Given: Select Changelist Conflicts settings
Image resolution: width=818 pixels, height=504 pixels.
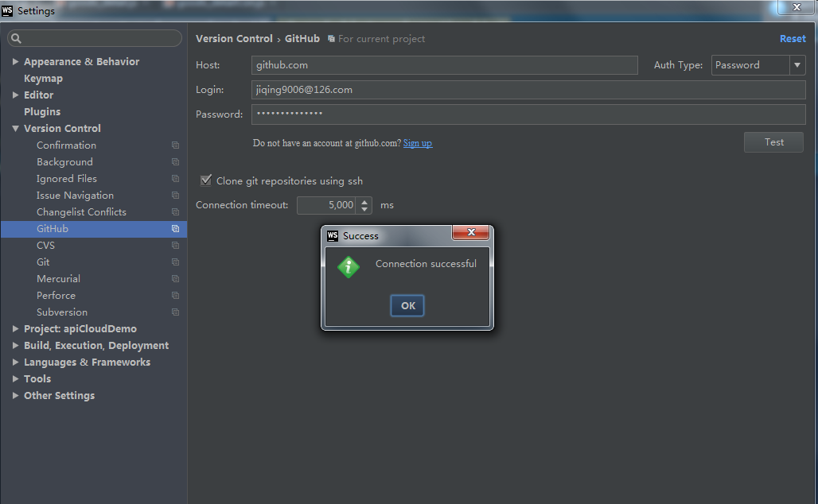Looking at the screenshot, I should coord(81,212).
